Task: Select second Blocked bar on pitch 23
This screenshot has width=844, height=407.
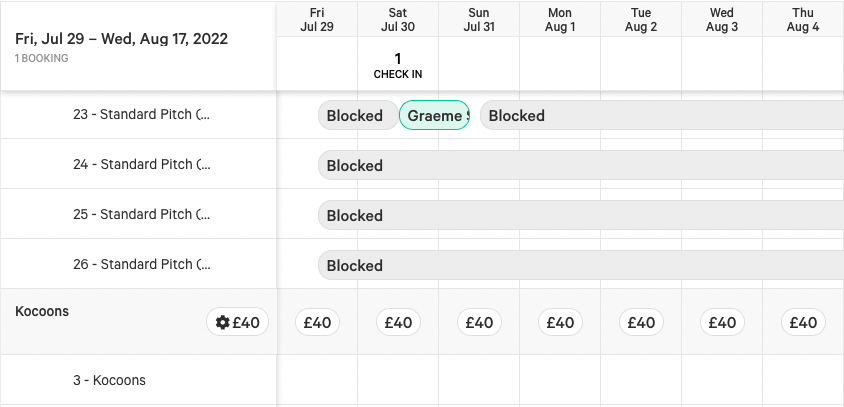Action: (x=662, y=115)
